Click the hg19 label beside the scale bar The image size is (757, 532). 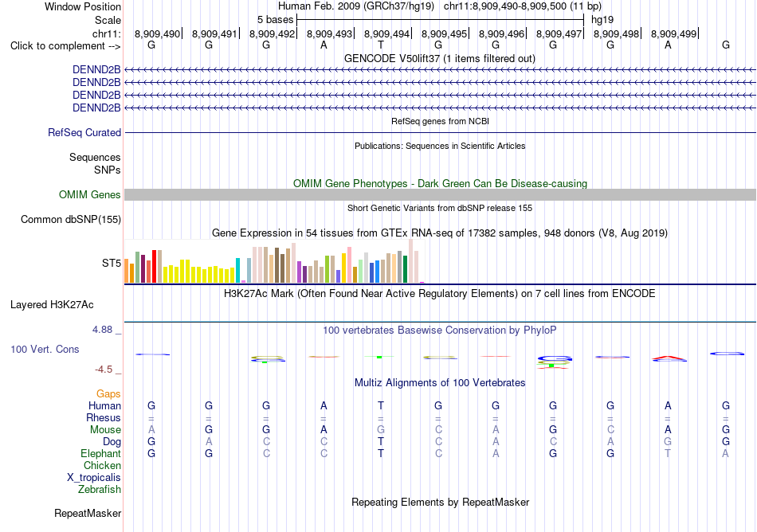pos(602,20)
